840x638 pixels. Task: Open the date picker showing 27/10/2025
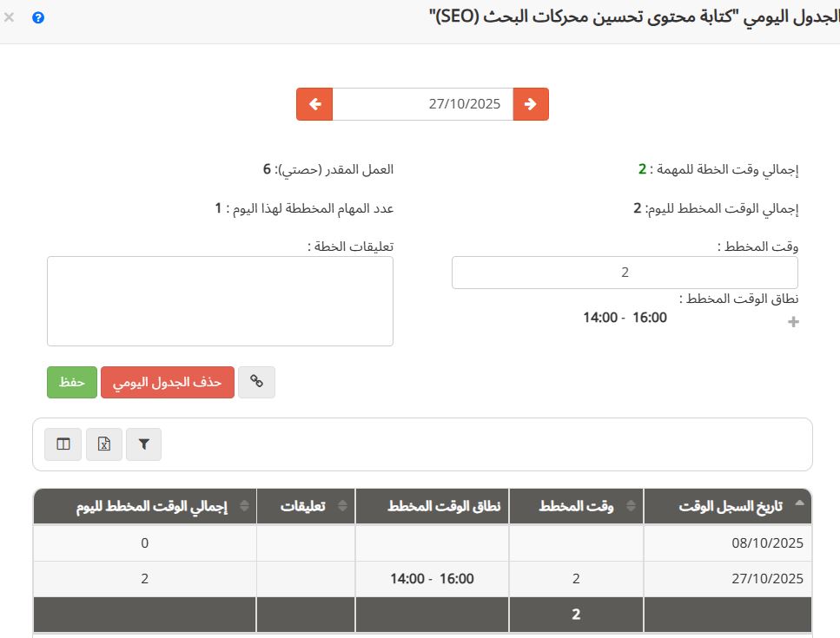[422, 103]
